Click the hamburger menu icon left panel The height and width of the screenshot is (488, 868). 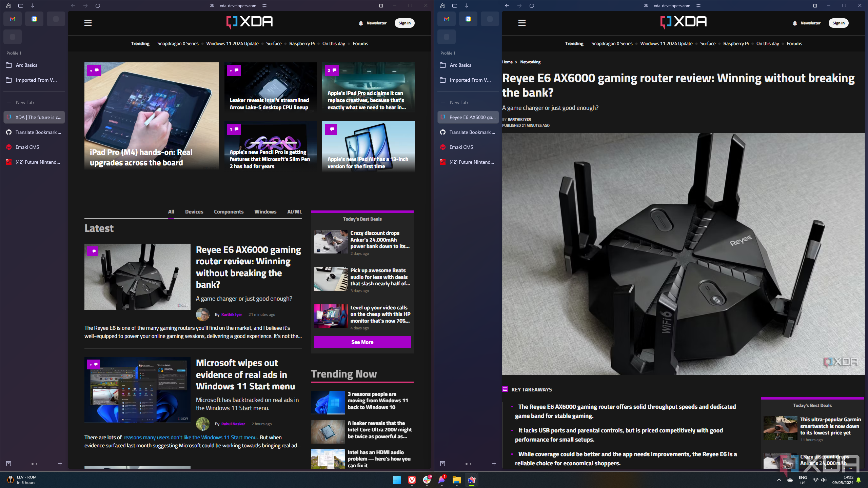point(87,22)
